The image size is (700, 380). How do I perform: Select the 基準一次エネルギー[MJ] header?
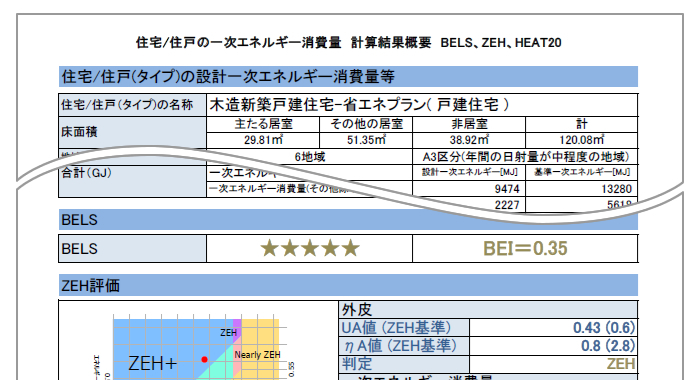point(582,172)
